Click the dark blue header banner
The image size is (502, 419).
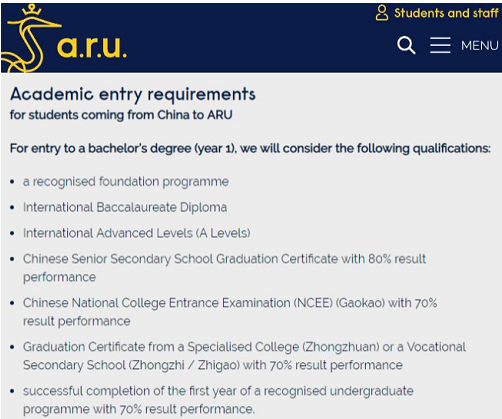(x=251, y=38)
